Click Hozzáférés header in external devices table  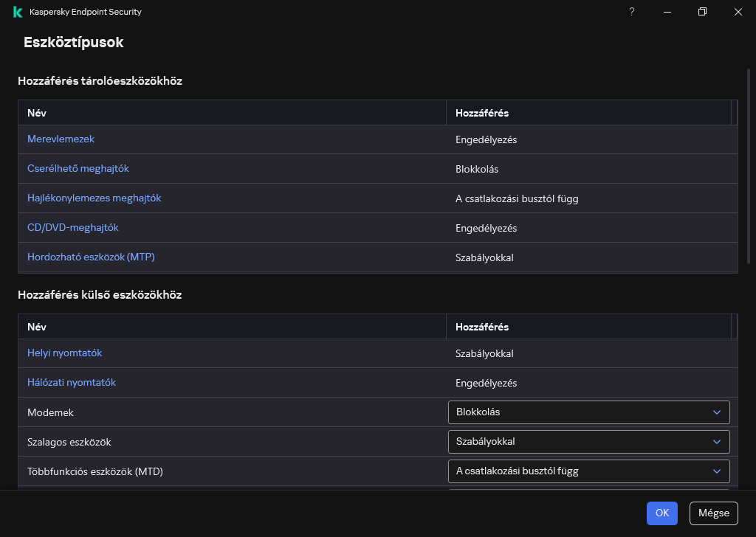[x=481, y=327]
